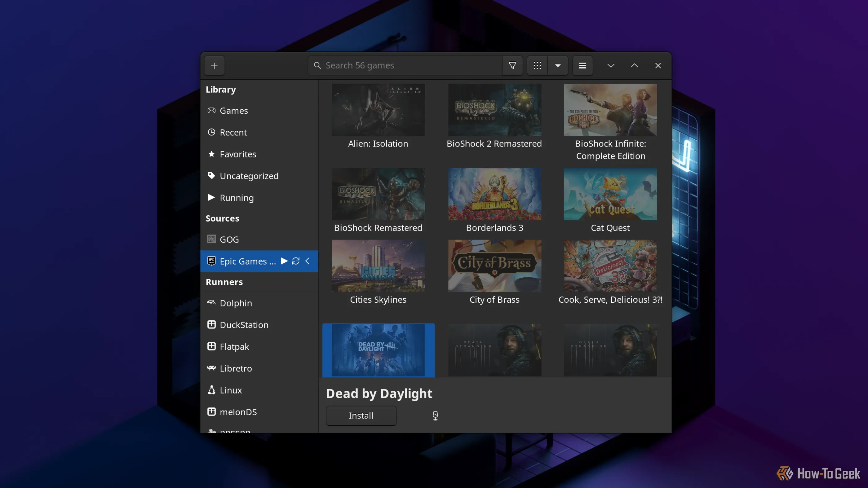Click the Linux penguin icon
Screen dimensions: 868x488
(x=211, y=390)
